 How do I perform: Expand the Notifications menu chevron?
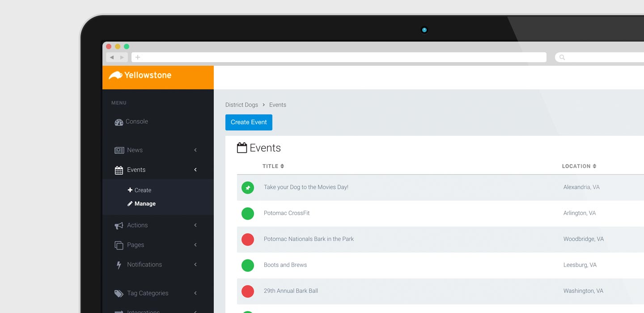click(x=195, y=265)
